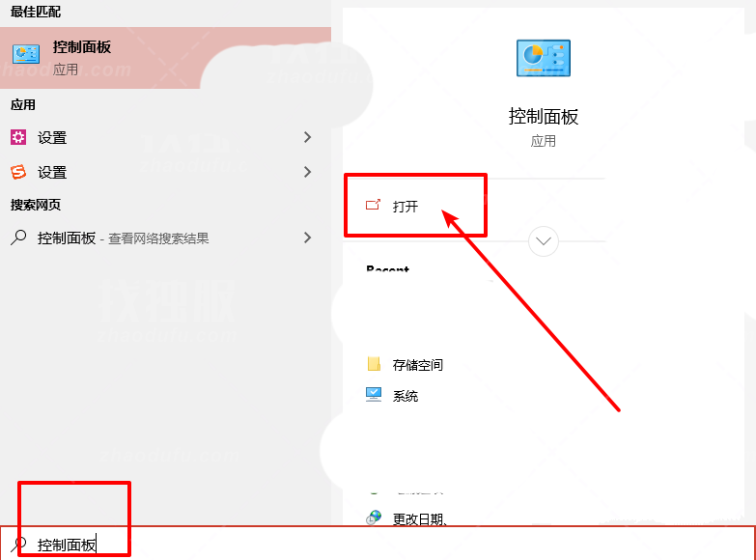756x560 pixels.
Task: Click the 打开 open-window icon
Action: coord(374,205)
